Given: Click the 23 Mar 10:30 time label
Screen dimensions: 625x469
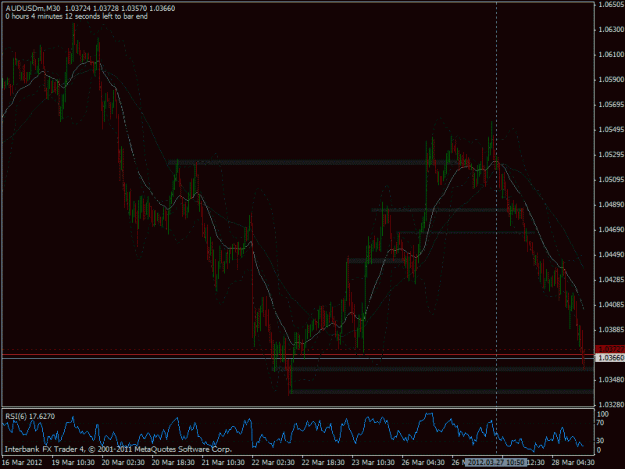Looking at the screenshot, I should tap(373, 463).
